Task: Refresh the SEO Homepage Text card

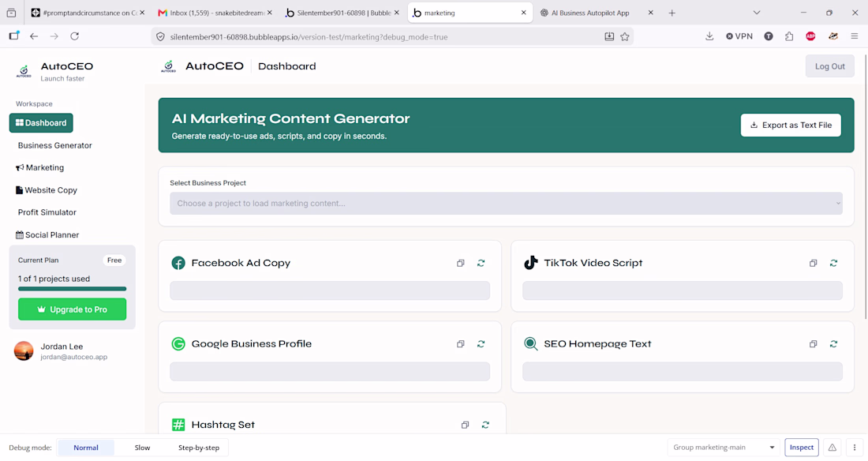Action: pyautogui.click(x=833, y=344)
